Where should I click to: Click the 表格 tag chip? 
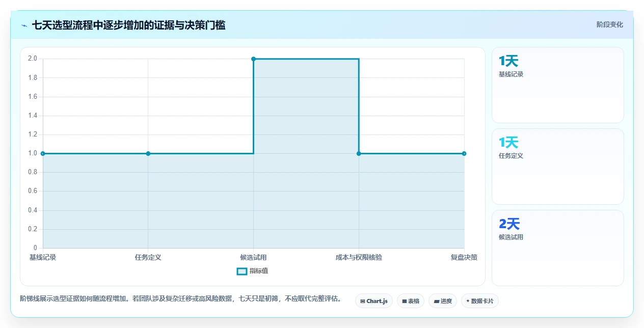411,301
